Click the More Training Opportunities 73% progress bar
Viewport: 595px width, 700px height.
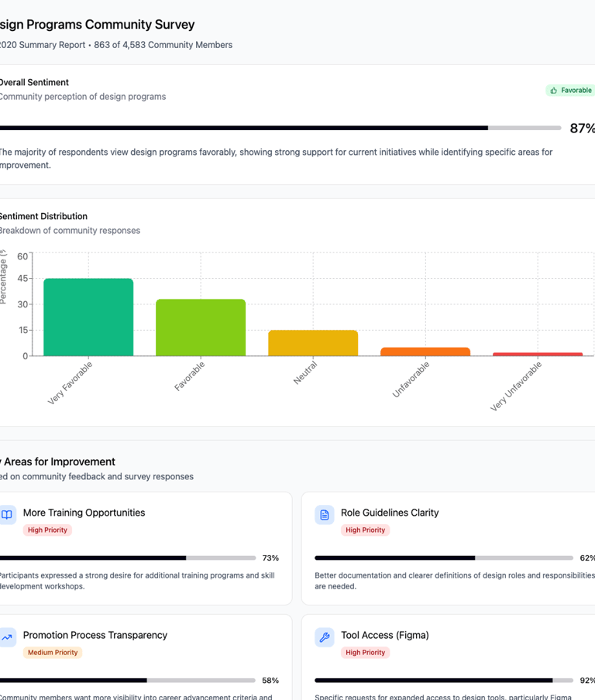pyautogui.click(x=127, y=558)
